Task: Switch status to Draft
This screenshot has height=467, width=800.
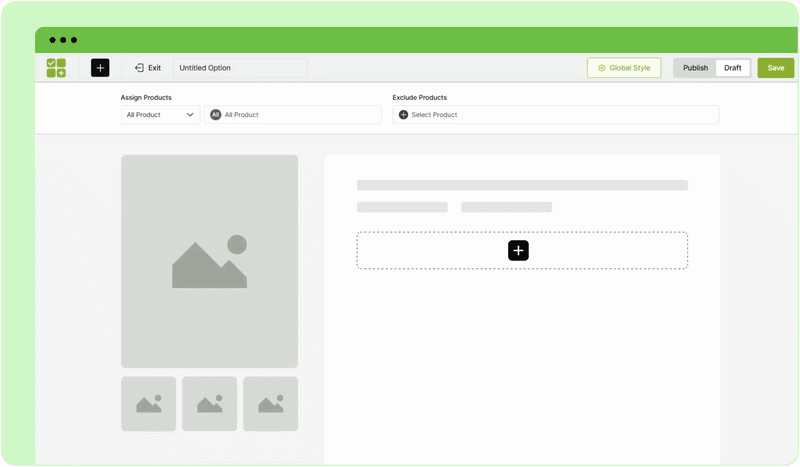Action: [x=733, y=68]
